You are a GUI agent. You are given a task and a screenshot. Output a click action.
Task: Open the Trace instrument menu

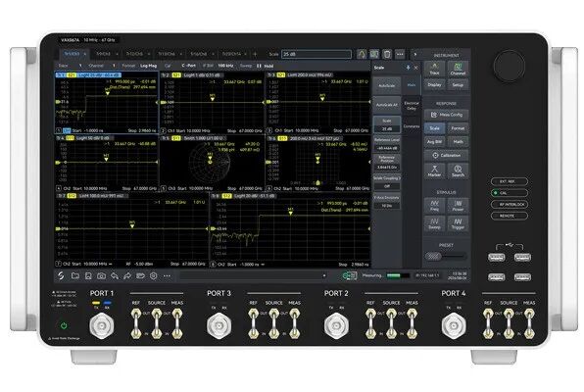click(434, 70)
